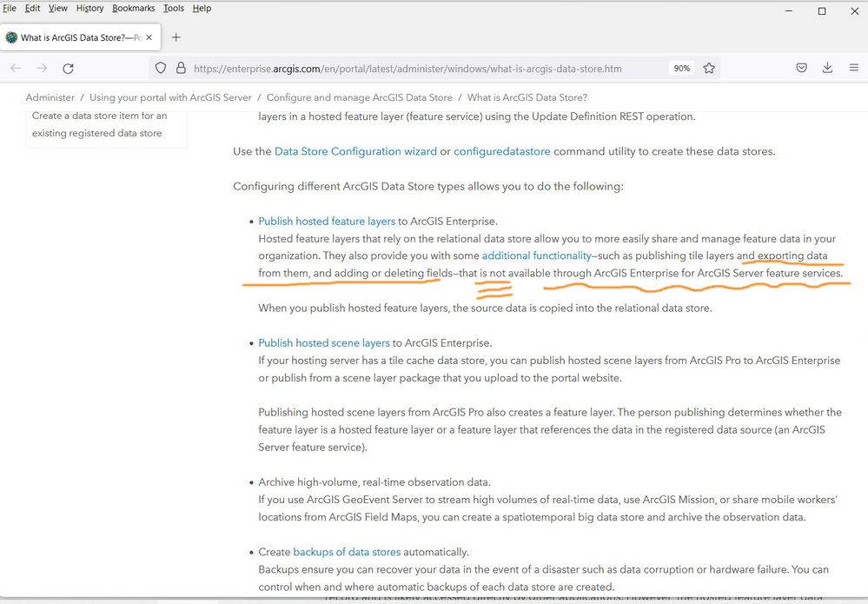Go forward one page in history

pyautogui.click(x=42, y=68)
